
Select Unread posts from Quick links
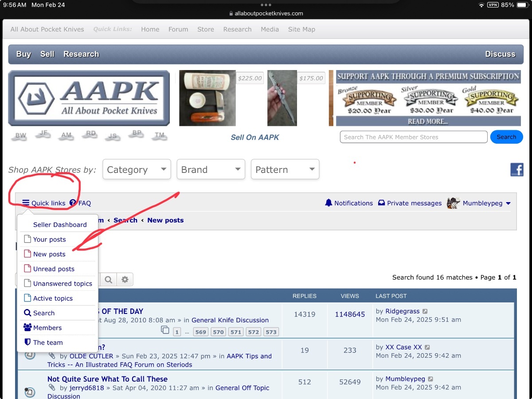pos(54,269)
